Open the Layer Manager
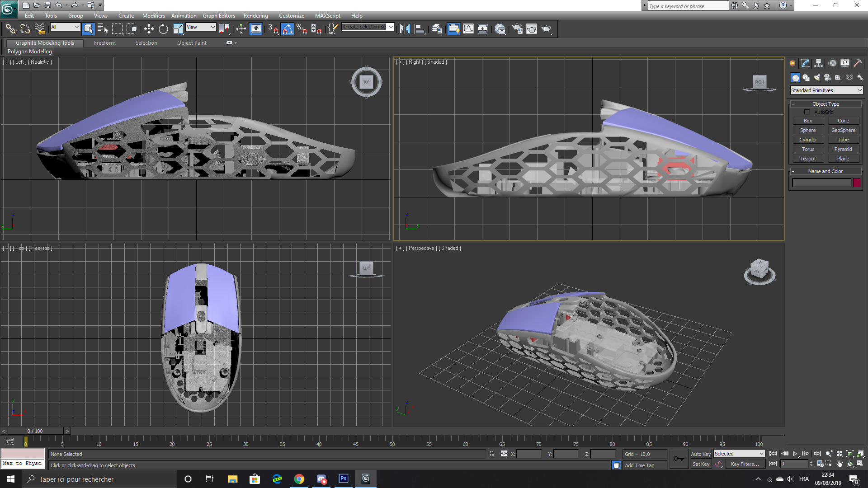 tap(437, 29)
